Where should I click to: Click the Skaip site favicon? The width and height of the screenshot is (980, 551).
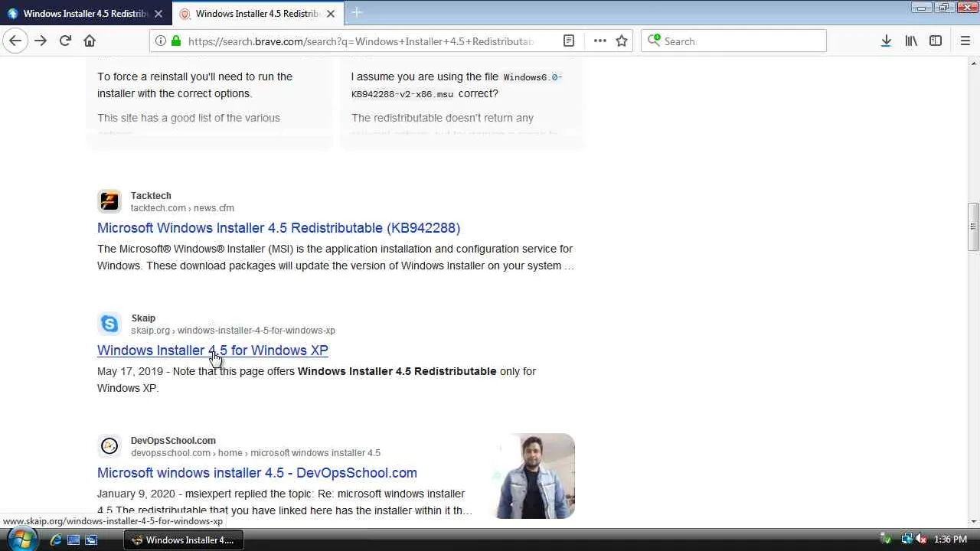coord(109,324)
